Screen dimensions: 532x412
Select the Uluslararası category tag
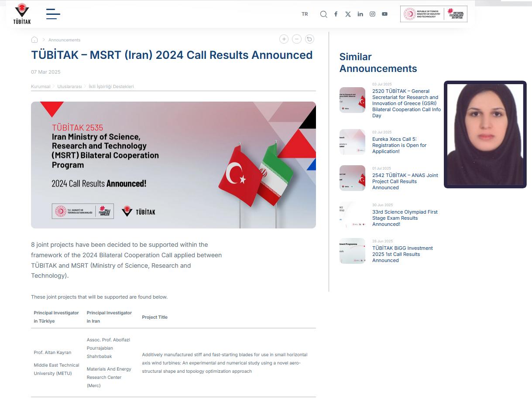point(69,86)
